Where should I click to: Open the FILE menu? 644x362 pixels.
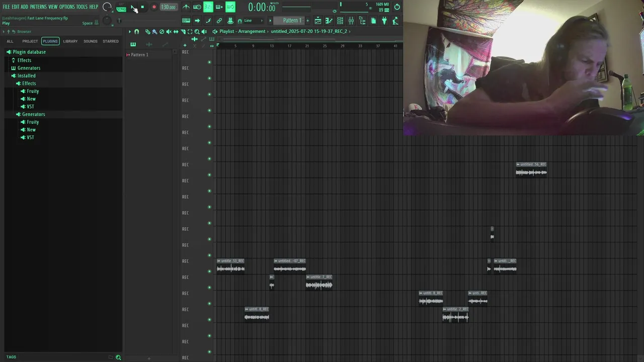pos(7,7)
